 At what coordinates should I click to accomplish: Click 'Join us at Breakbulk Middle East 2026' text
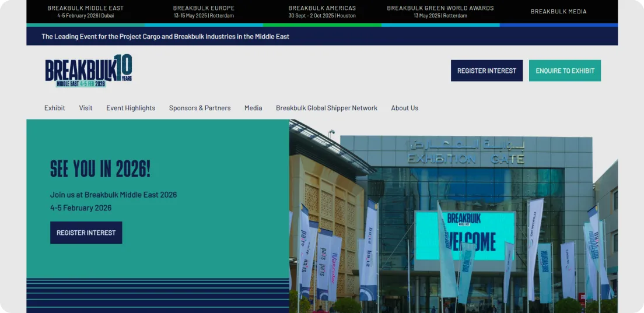pyautogui.click(x=113, y=195)
